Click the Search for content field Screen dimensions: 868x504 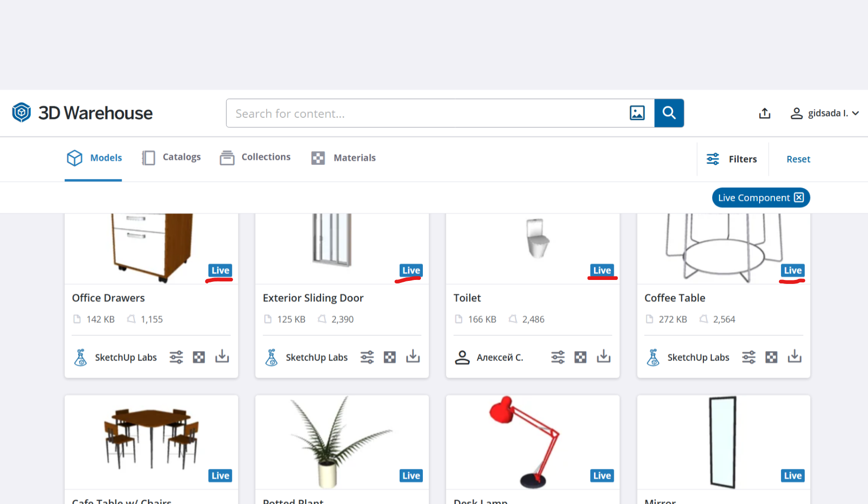pos(425,113)
